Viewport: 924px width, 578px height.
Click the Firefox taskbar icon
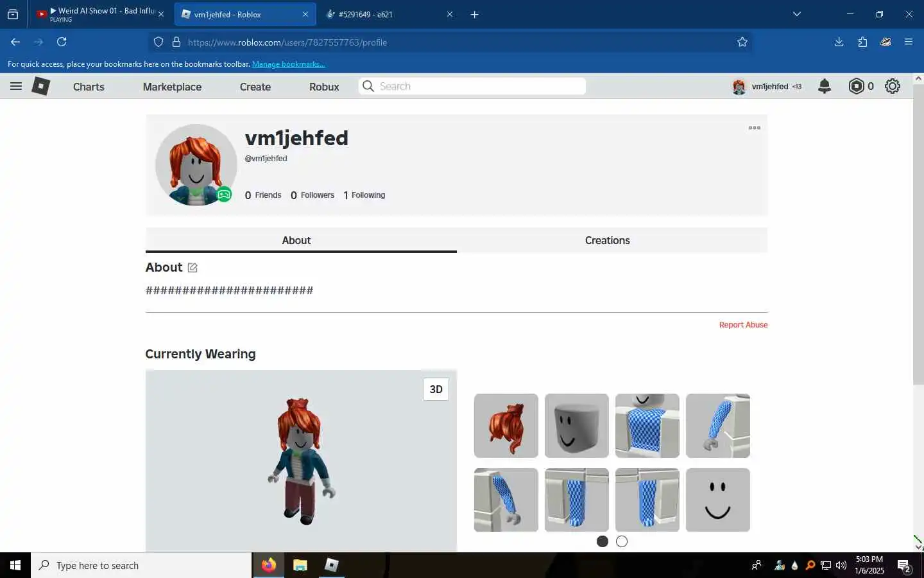click(269, 565)
